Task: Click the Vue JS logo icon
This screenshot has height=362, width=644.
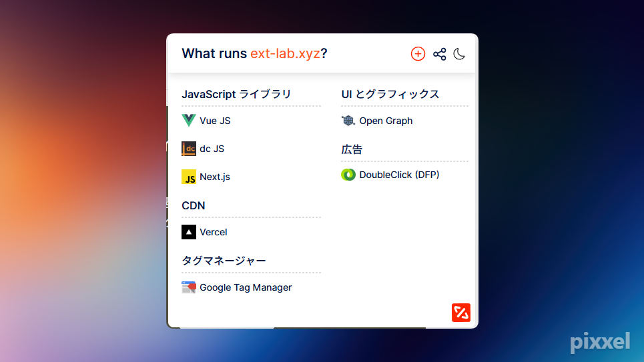Action: pos(188,121)
